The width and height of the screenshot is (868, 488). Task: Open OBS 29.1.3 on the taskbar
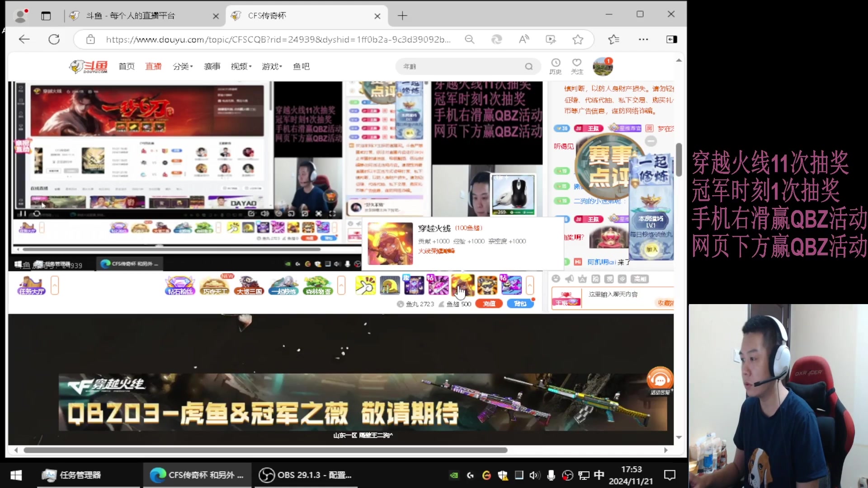(306, 475)
